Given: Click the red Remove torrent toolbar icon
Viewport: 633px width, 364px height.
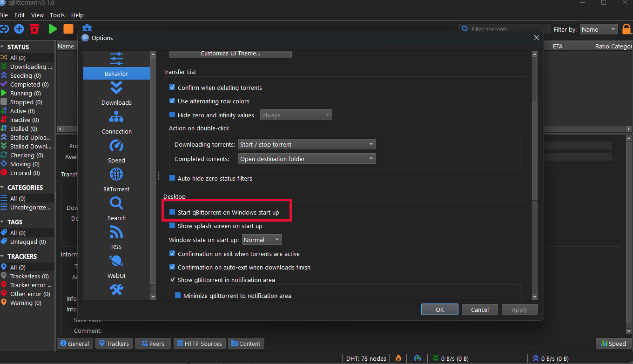Looking at the screenshot, I should 34,29.
